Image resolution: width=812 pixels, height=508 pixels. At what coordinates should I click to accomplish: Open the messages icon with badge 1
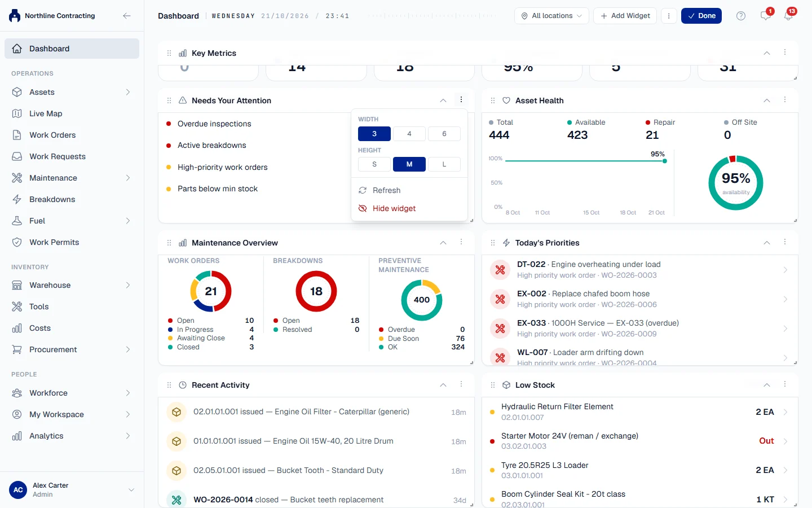[765, 16]
